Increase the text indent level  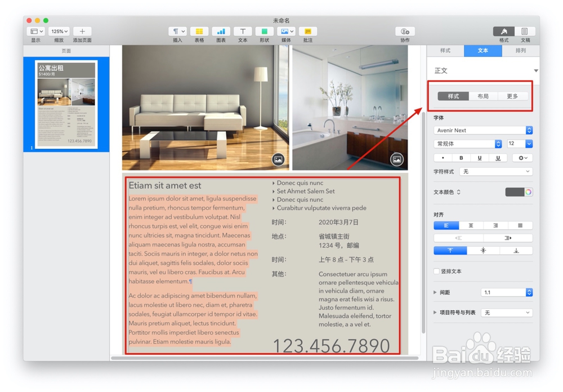click(508, 238)
